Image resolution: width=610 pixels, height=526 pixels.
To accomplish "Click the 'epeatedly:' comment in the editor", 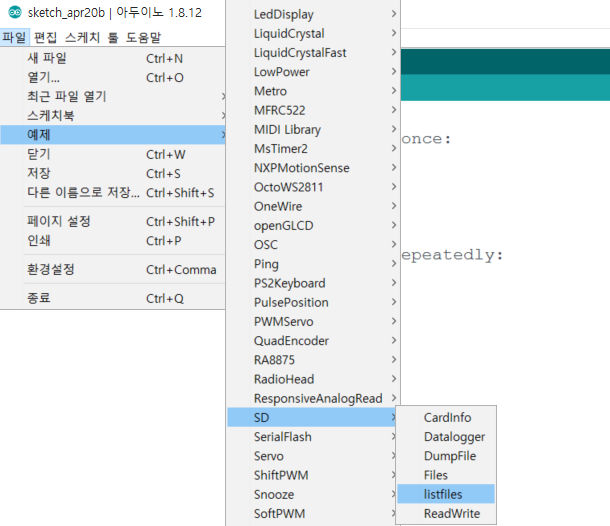I will (452, 255).
